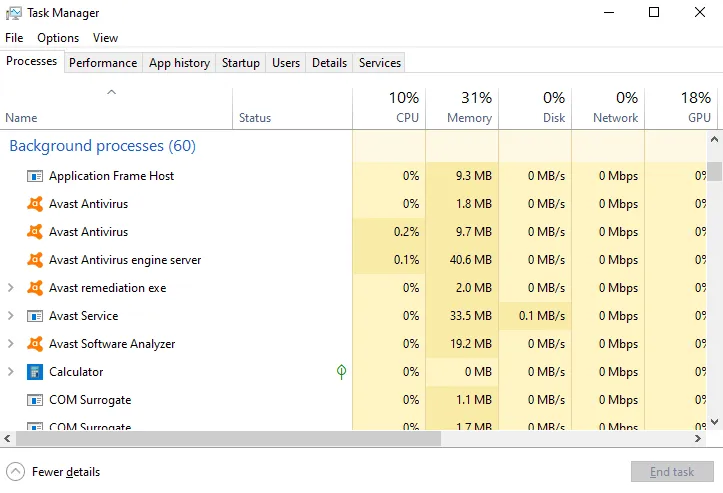Screen dimensions: 723x493
Task: Click Calculator's 0 MB memory value
Action: click(x=478, y=372)
